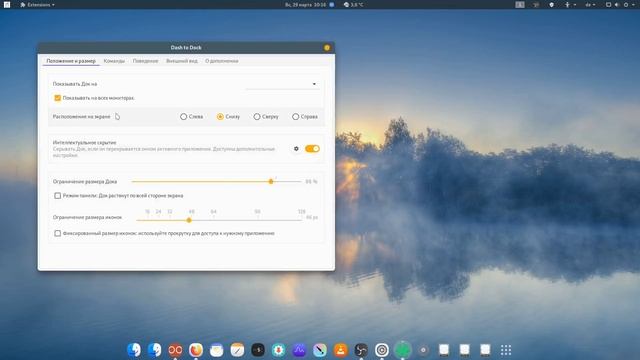Image resolution: width=640 pixels, height=360 pixels.
Task: Open the small gray gear app in dock
Action: click(423, 350)
